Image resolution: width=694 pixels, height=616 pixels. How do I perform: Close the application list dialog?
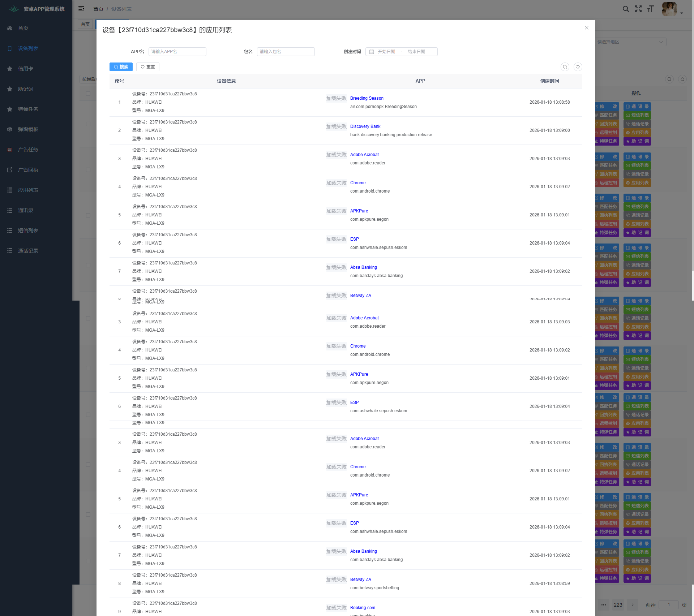587,28
